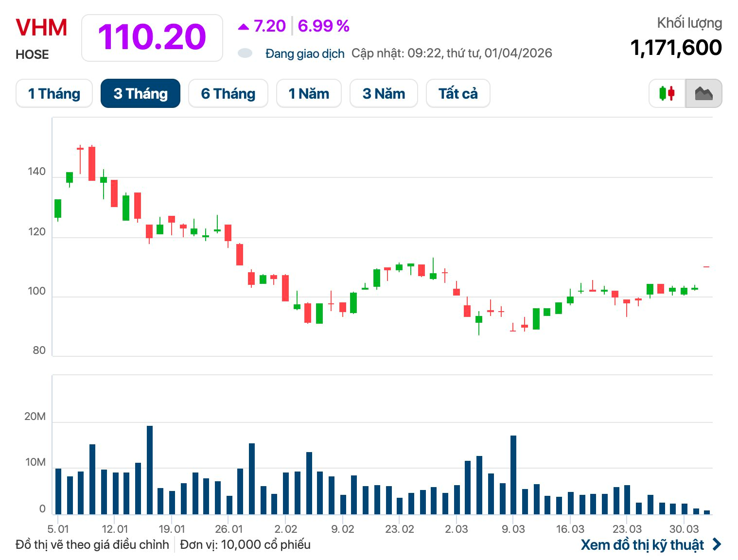Image resolution: width=738 pixels, height=560 pixels.
Task: Click the trading status oval indicator
Action: pos(245,53)
